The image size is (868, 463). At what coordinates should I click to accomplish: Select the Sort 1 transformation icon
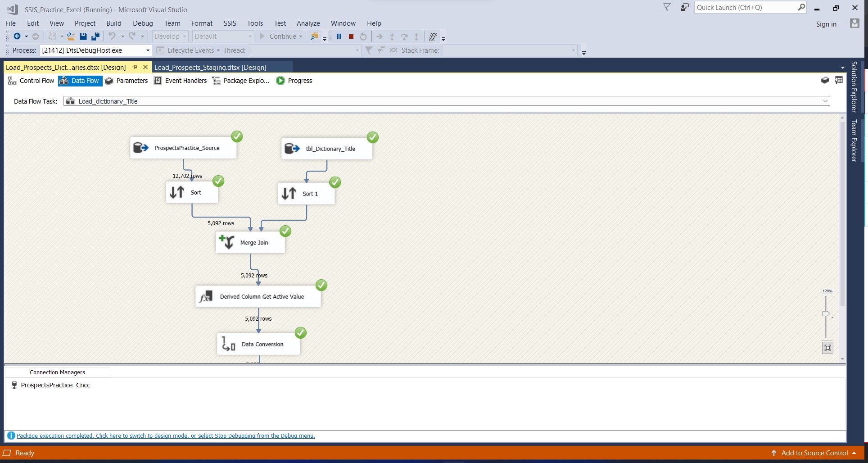click(289, 194)
